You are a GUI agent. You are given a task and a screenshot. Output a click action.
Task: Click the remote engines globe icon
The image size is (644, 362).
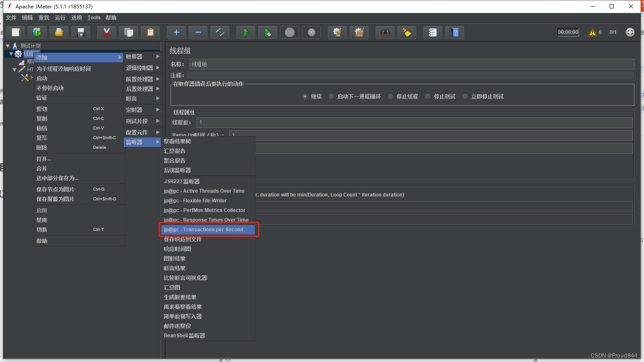630,32
